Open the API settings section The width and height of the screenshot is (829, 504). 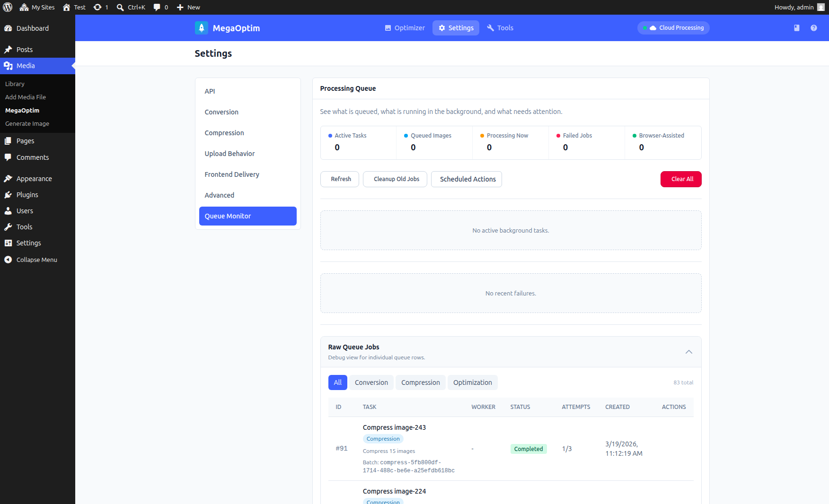coord(248,91)
